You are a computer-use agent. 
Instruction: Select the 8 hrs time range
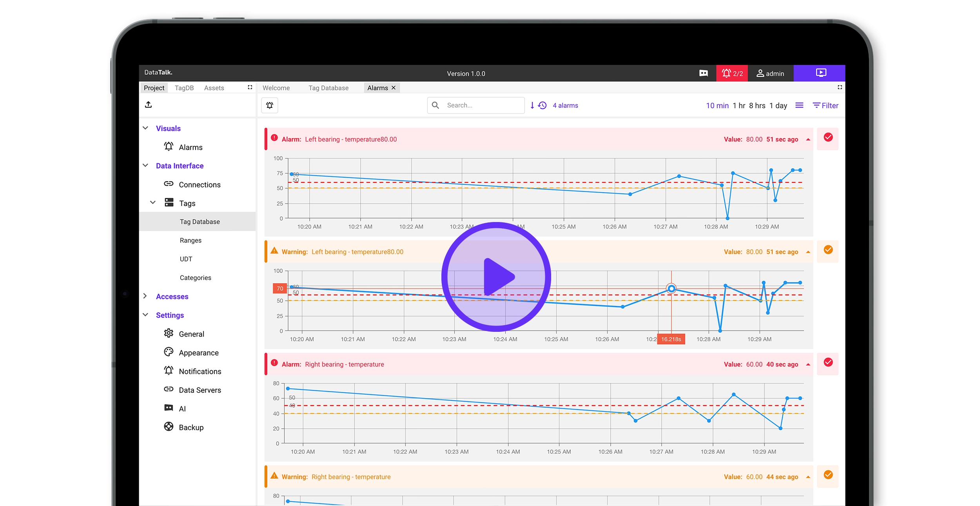click(x=757, y=106)
